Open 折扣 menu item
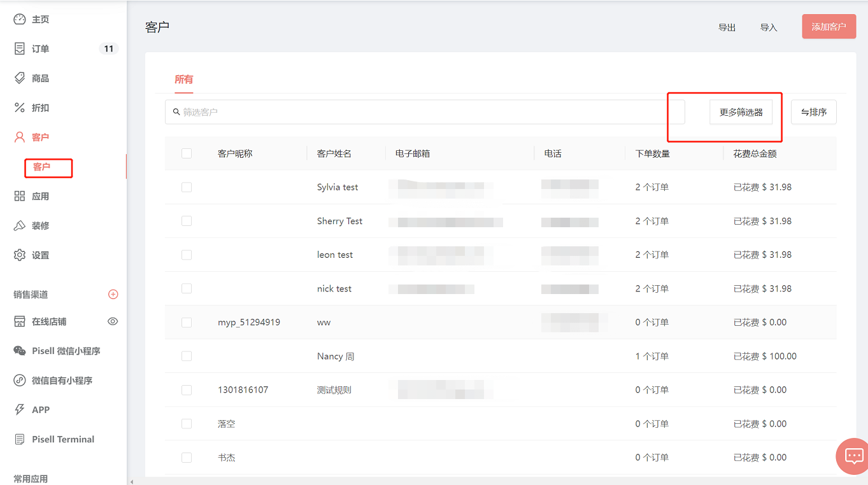This screenshot has height=485, width=868. (x=41, y=108)
